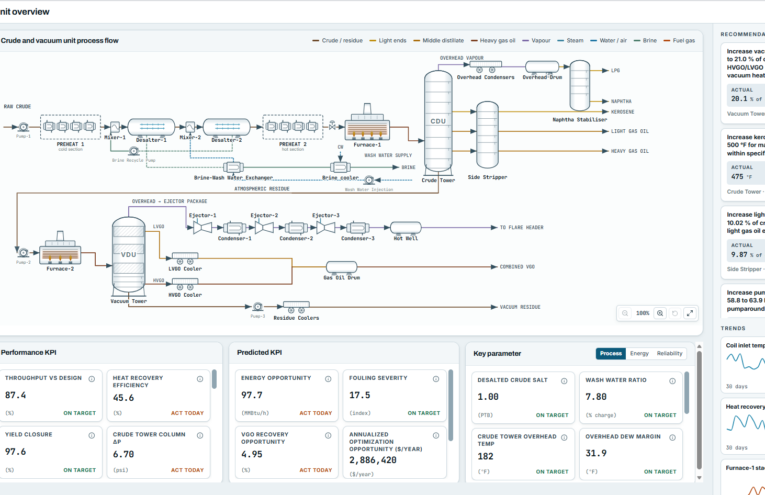Screen dimensions: 765x495
Task: Click the Mixer-2 symbol
Action: (190, 127)
